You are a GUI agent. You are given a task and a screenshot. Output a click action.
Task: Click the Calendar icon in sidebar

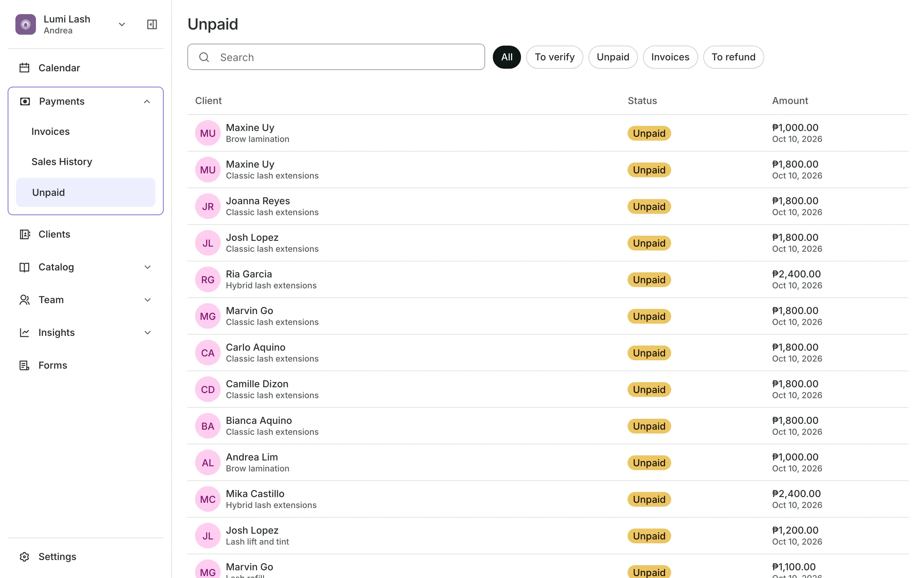tap(24, 68)
